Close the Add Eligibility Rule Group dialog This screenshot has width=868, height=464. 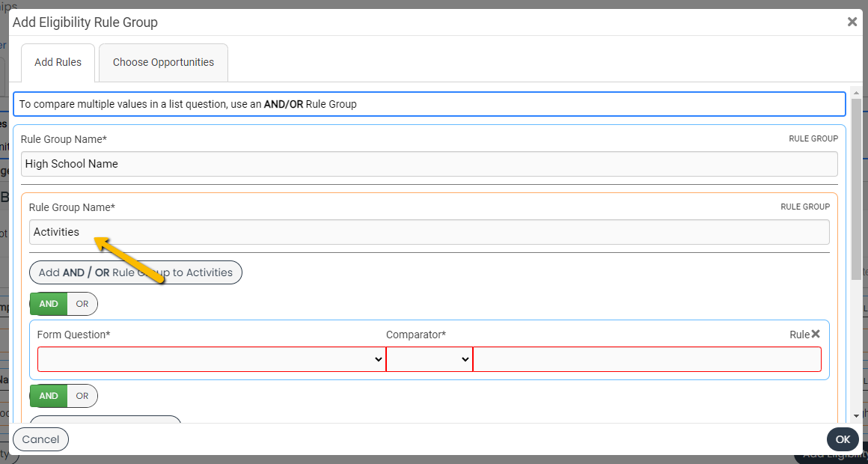click(x=852, y=22)
